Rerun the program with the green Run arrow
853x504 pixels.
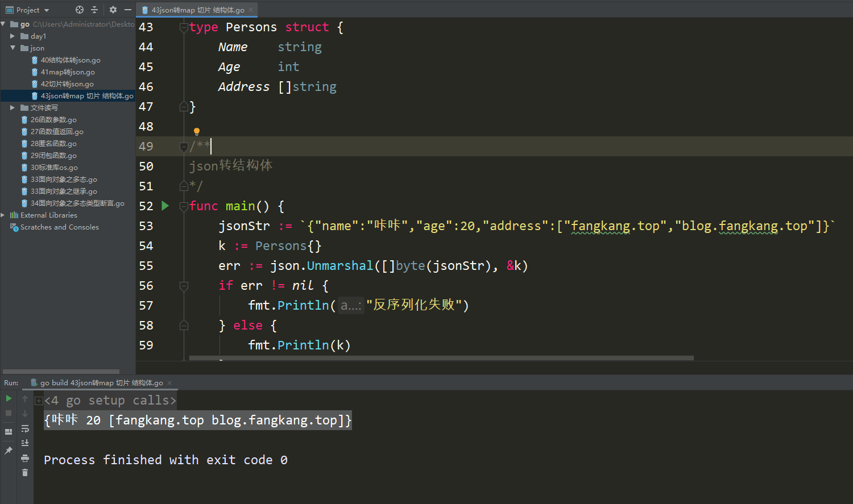click(8, 398)
